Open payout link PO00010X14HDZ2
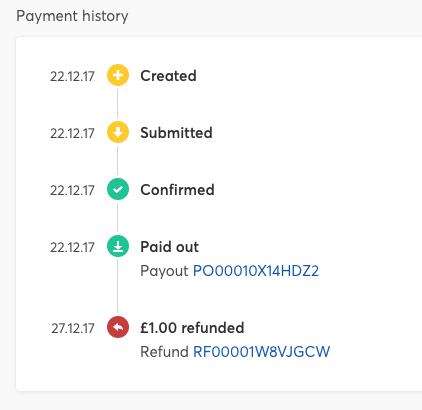The image size is (422, 410). pos(256,271)
